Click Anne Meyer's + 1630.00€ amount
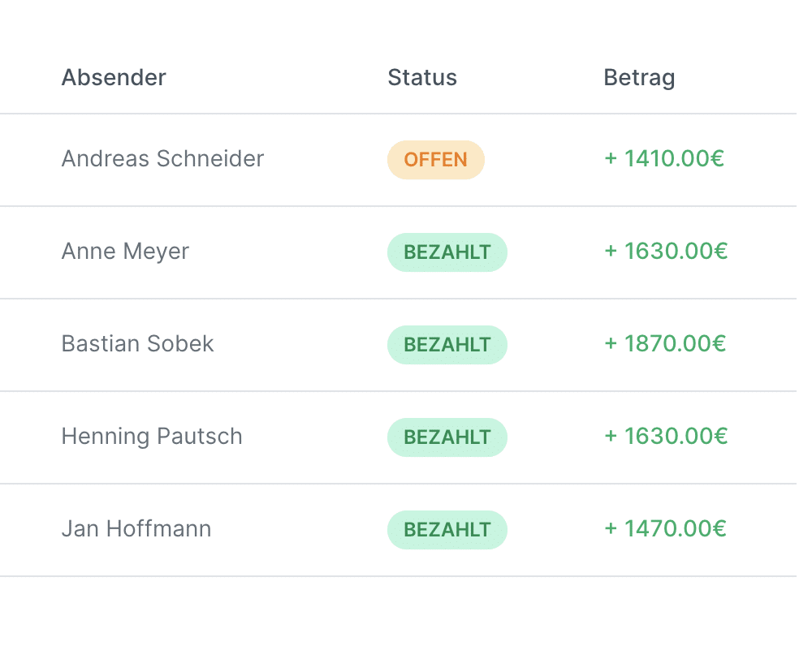Screen dimensions: 812x646 pyautogui.click(x=666, y=251)
